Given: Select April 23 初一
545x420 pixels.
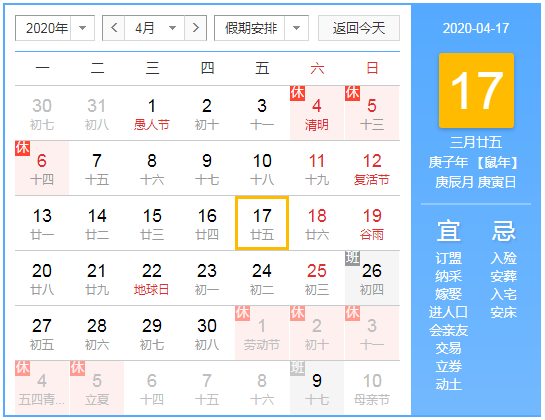Looking at the screenshot, I should pos(207,278).
